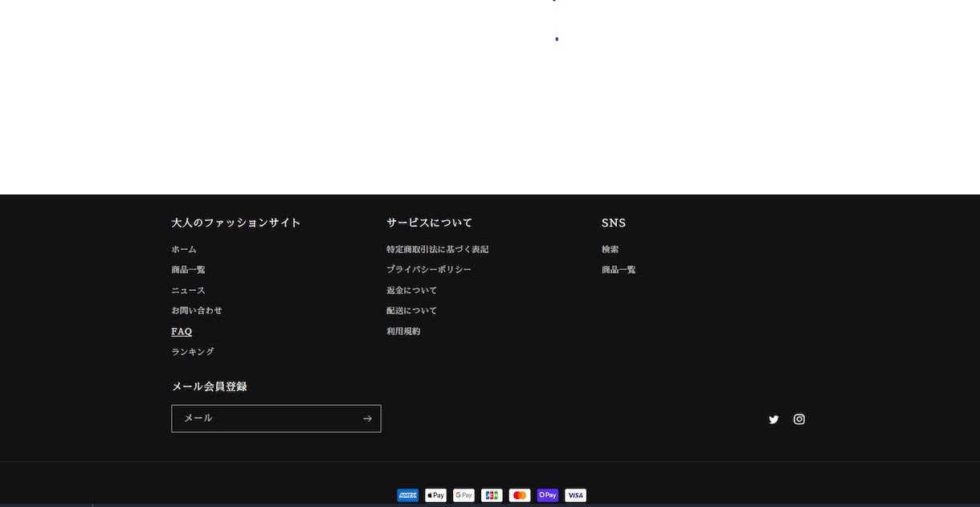
Task: Open 検索 link under SNS
Action: pyautogui.click(x=610, y=250)
